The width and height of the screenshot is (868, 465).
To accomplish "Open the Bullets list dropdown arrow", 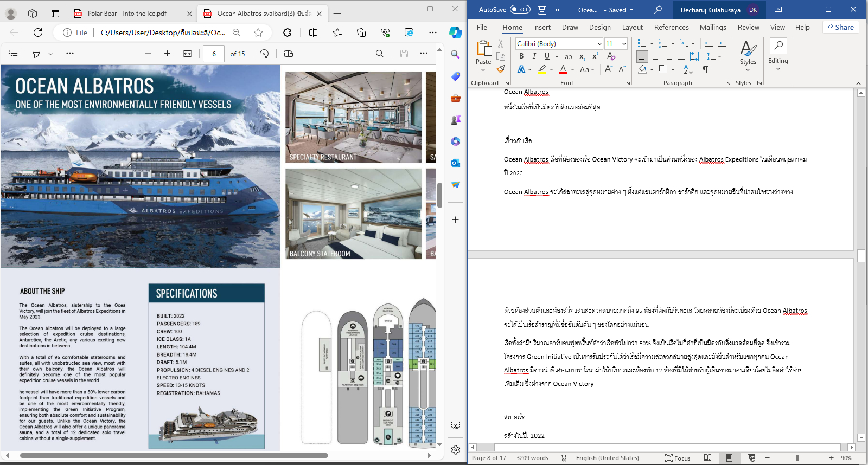I will (x=652, y=43).
